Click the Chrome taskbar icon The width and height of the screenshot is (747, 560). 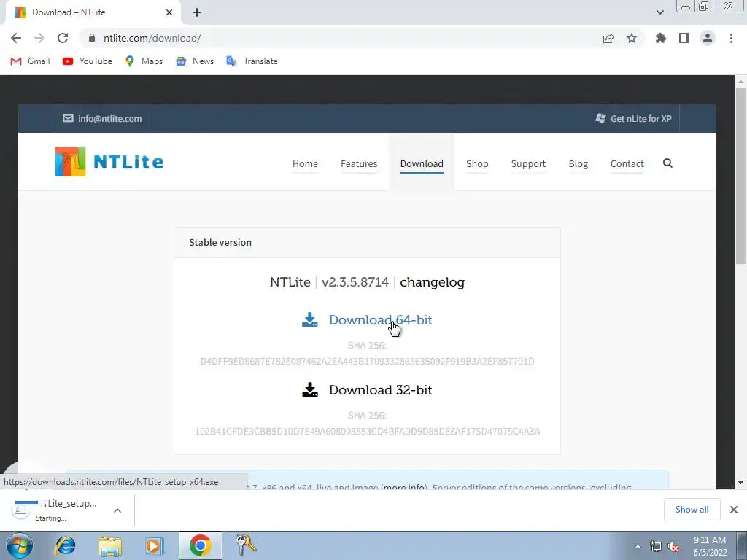pyautogui.click(x=200, y=545)
